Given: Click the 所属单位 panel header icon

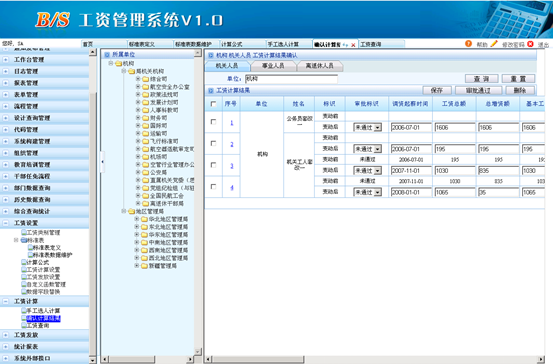Looking at the screenshot, I should click(107, 55).
